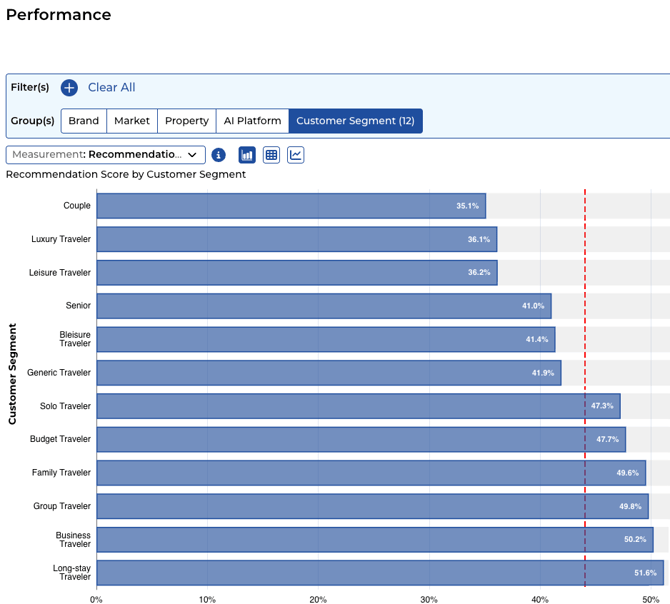The image size is (670, 604).
Task: Add a new filter with plus icon
Action: 69,88
